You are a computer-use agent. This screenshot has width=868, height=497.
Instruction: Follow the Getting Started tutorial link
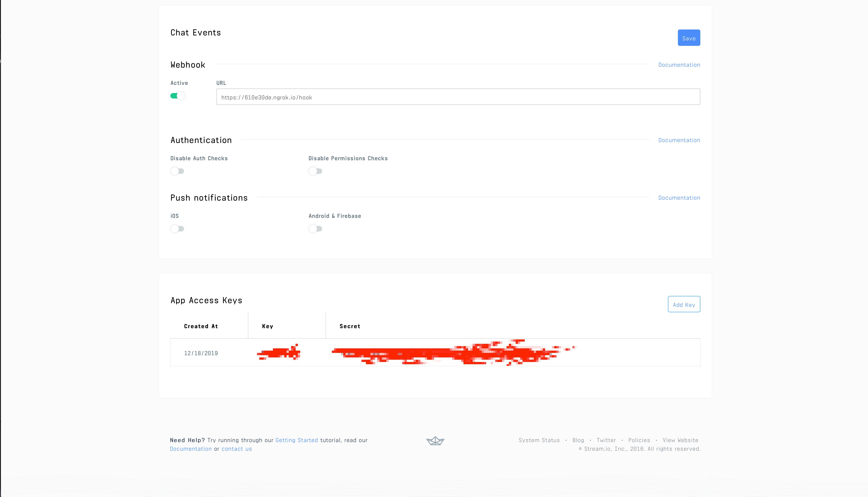[297, 440]
